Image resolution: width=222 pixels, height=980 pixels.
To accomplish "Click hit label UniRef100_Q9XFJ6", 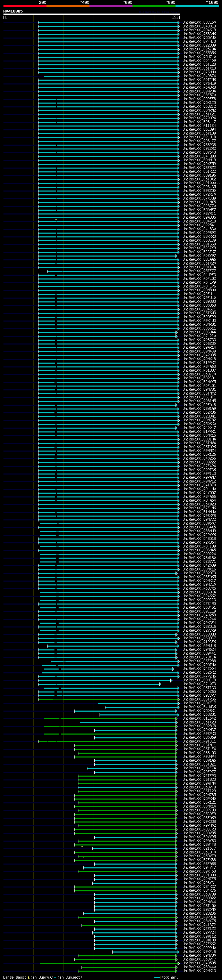I will coord(199,951).
